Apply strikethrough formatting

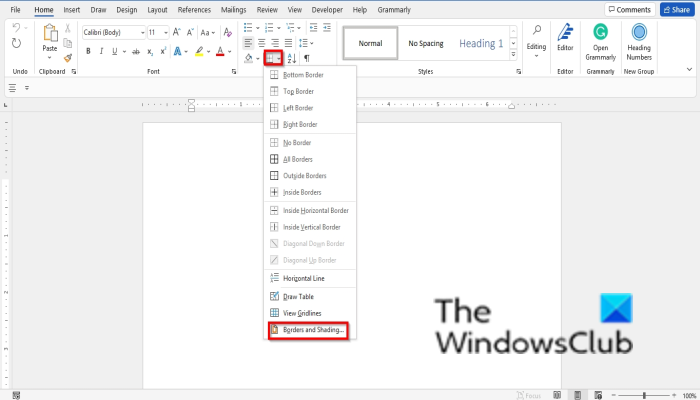(136, 52)
